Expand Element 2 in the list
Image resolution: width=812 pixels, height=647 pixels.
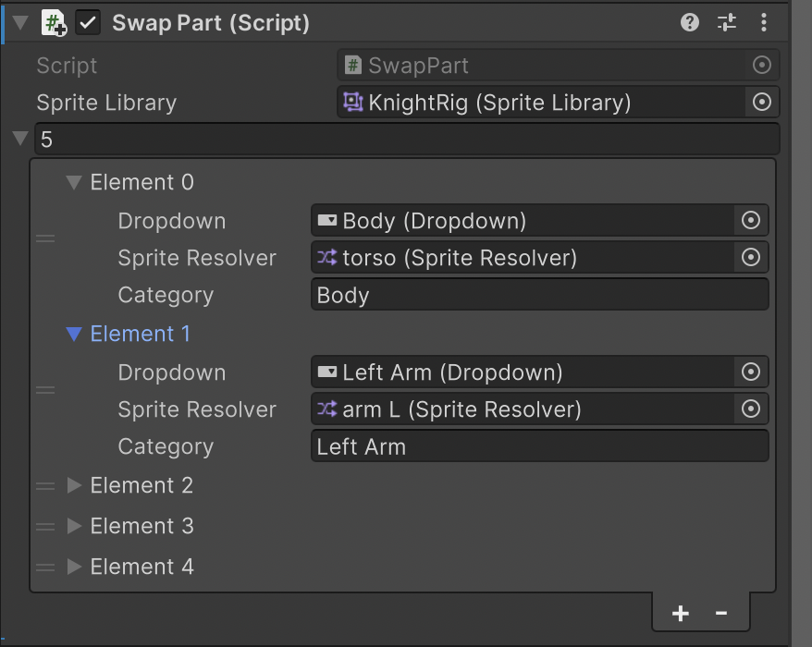75,485
